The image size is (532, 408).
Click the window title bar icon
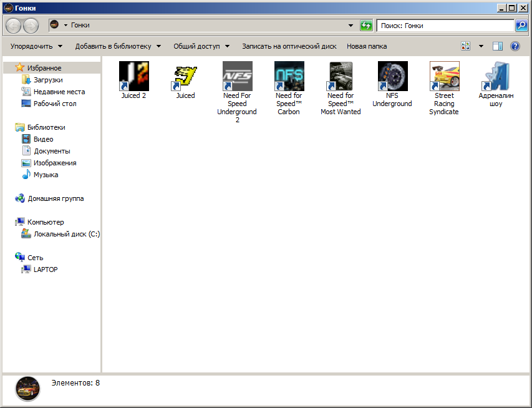click(x=9, y=8)
